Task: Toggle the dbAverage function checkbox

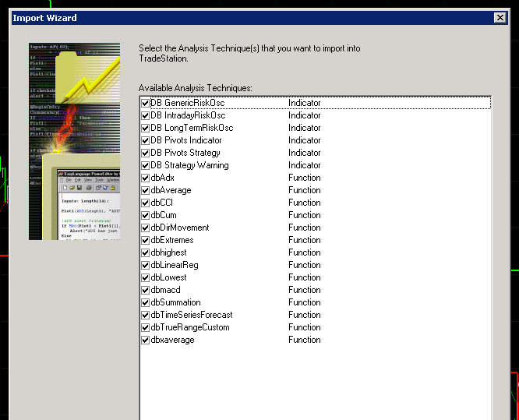Action: tap(146, 190)
